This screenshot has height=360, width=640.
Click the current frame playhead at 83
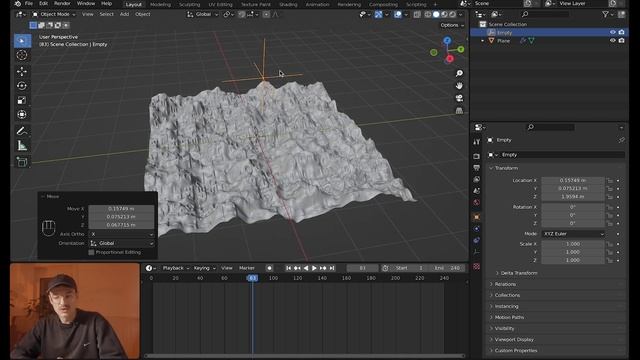pyautogui.click(x=253, y=278)
